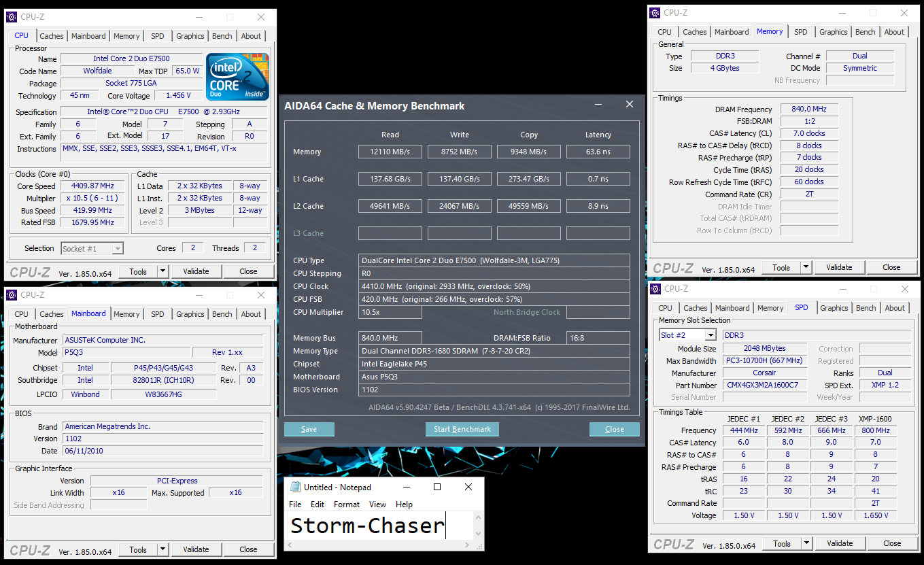Open Notepad Help menu
This screenshot has height=565, width=924.
pos(404,504)
